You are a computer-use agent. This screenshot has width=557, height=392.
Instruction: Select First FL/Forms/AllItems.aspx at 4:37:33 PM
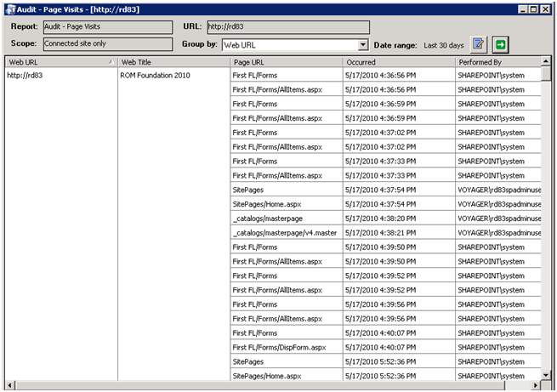point(287,175)
